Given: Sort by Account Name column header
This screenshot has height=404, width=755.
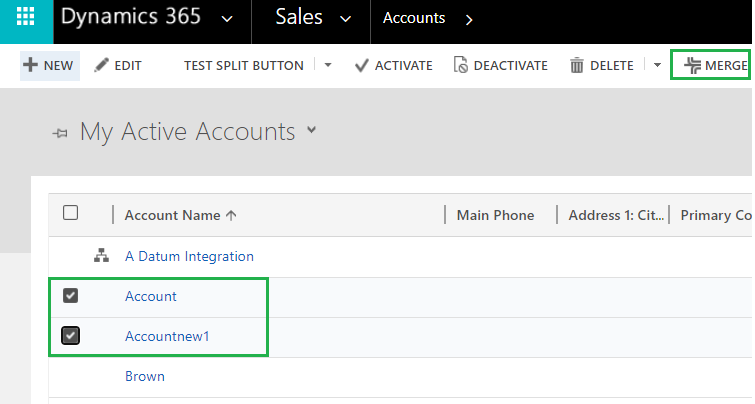Looking at the screenshot, I should 172,215.
